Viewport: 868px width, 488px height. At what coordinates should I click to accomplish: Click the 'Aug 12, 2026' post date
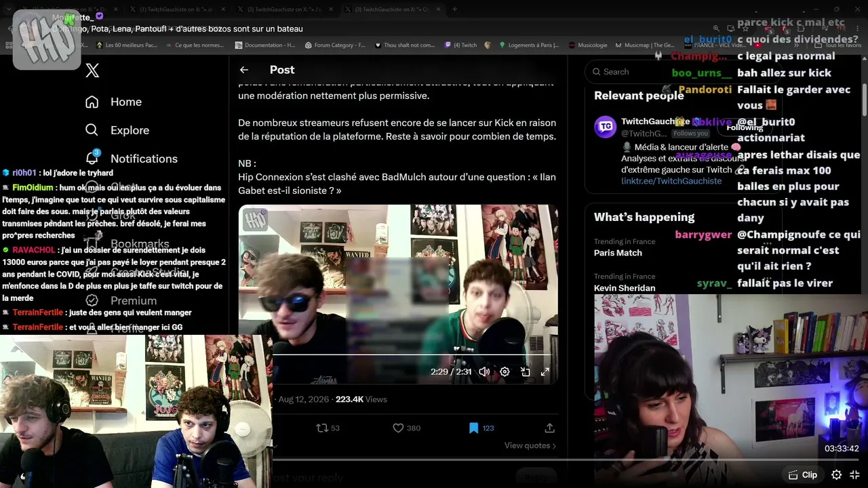point(304,399)
